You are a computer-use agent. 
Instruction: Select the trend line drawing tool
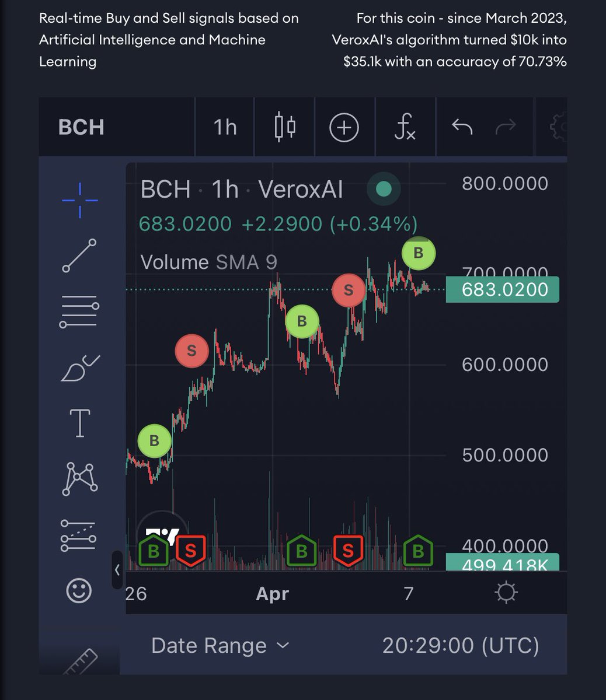click(79, 256)
